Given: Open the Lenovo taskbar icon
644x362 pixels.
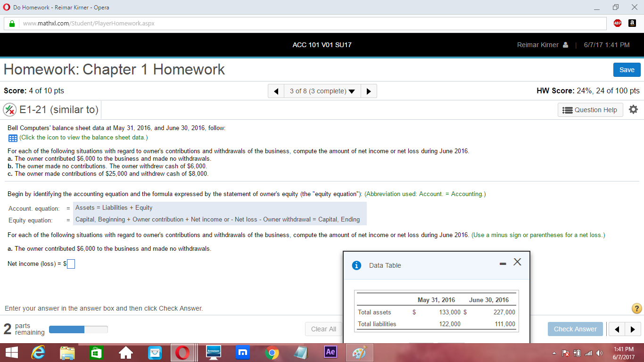Looking at the screenshot, I should (x=213, y=353).
